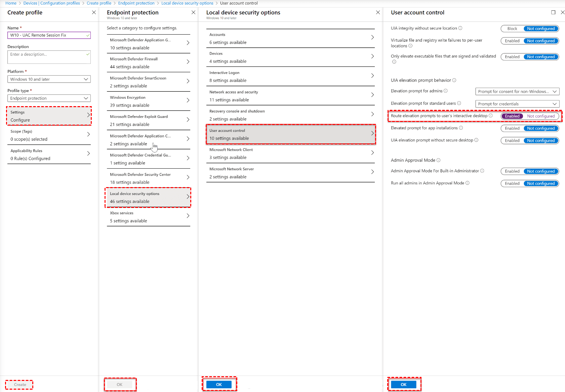The height and width of the screenshot is (392, 565).
Task: Click info icon for Admin Approval Mode For Built-in Administrator
Action: [482, 171]
